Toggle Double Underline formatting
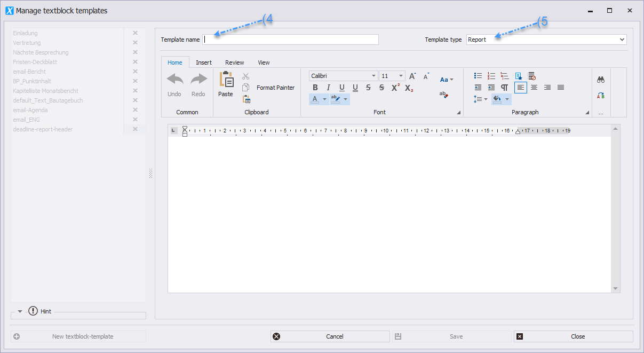644x353 pixels. 355,88
